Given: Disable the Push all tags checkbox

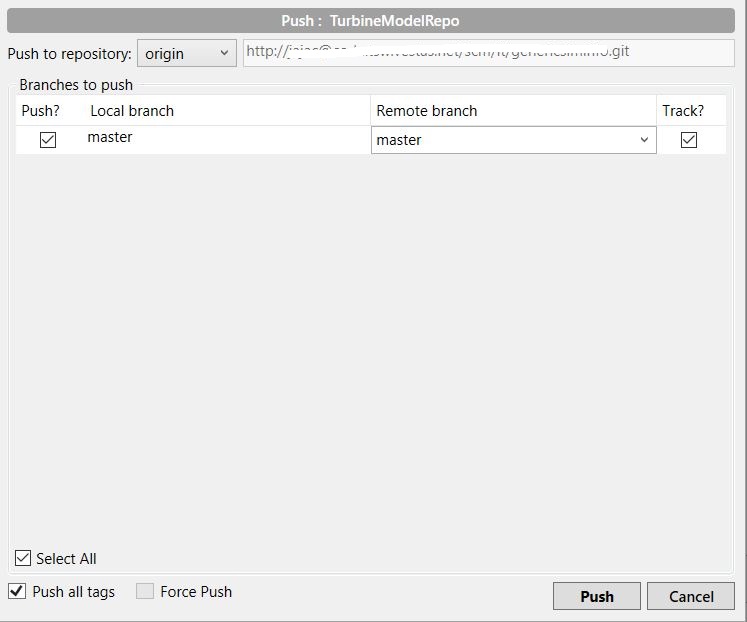Looking at the screenshot, I should click(17, 591).
